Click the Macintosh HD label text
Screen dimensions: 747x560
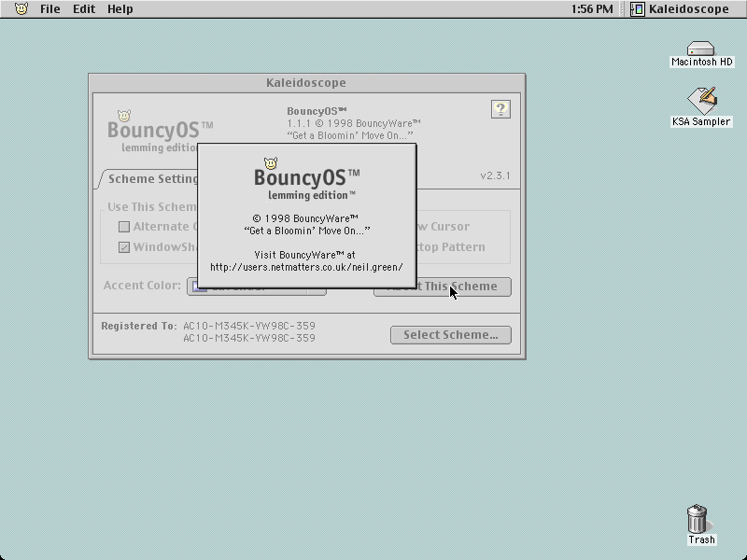(702, 62)
